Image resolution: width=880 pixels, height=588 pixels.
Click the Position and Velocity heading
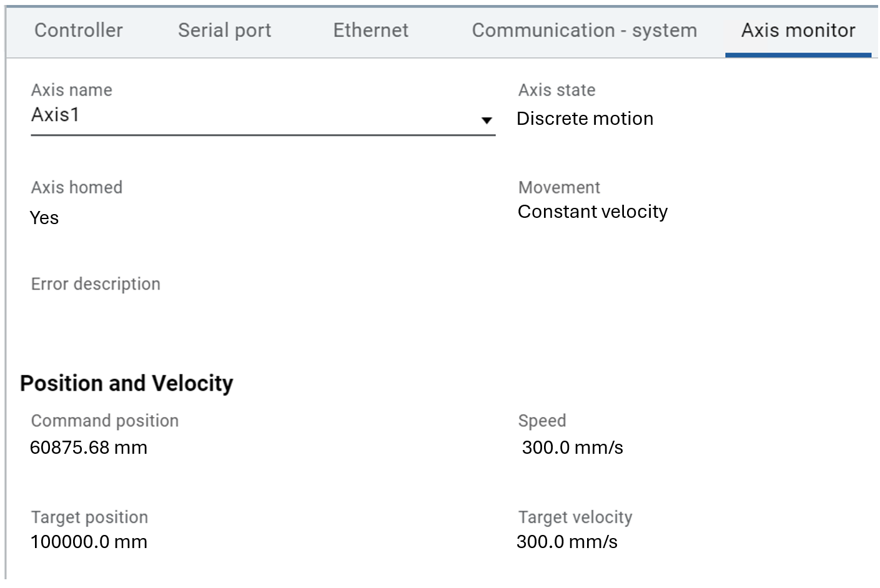click(x=126, y=383)
